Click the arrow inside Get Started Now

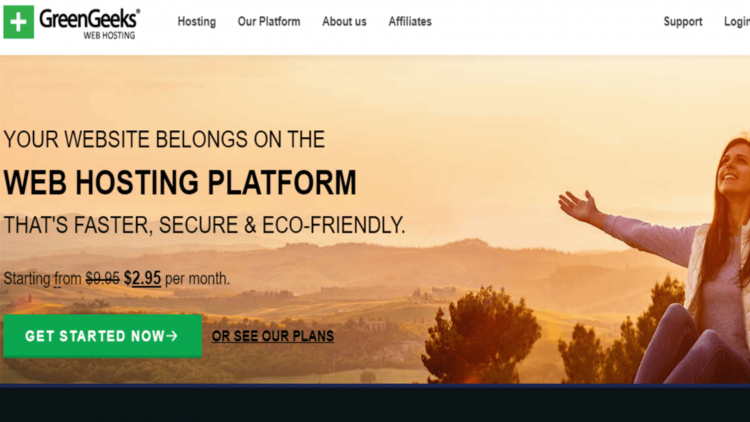tap(172, 336)
